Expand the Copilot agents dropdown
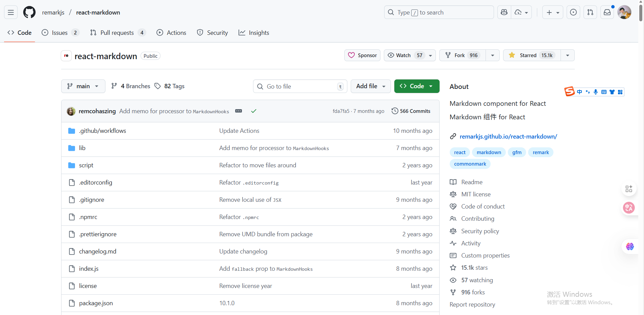 tap(521, 13)
